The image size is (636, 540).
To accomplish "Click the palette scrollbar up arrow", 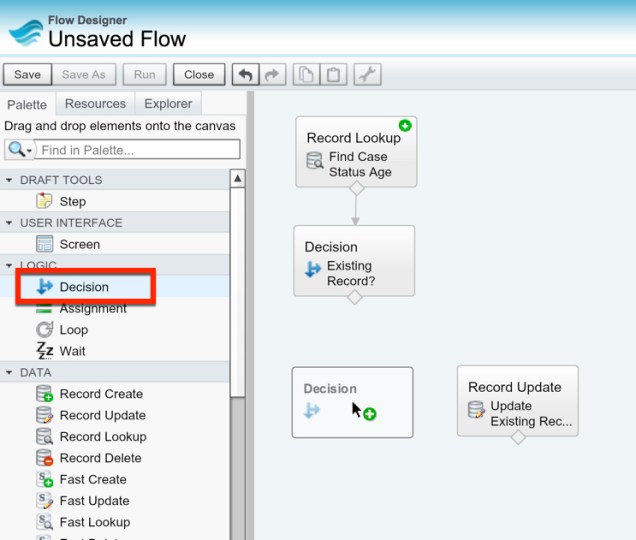I will (238, 179).
